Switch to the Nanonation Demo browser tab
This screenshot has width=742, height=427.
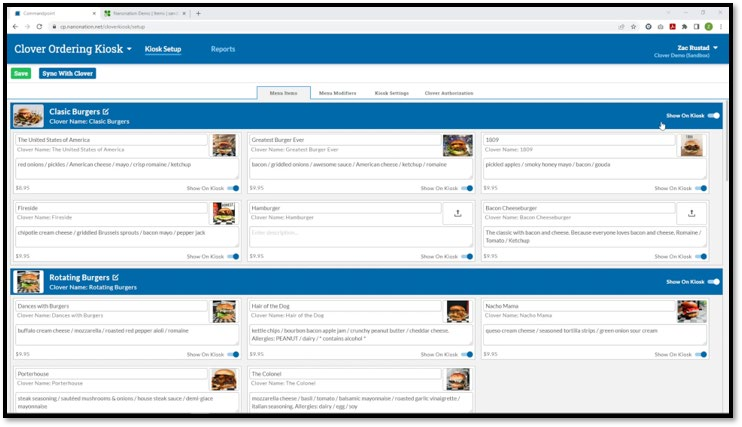pyautogui.click(x=144, y=13)
